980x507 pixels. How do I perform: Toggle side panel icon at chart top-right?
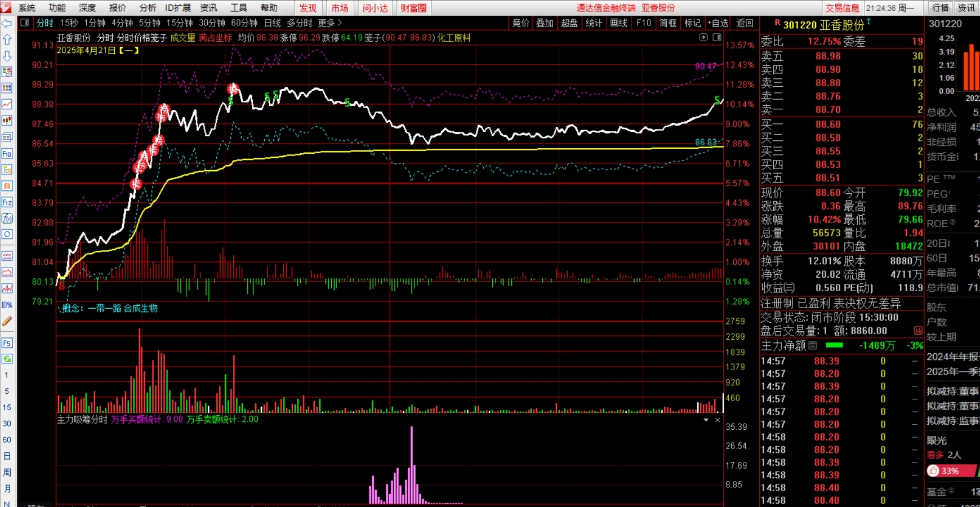pyautogui.click(x=716, y=37)
